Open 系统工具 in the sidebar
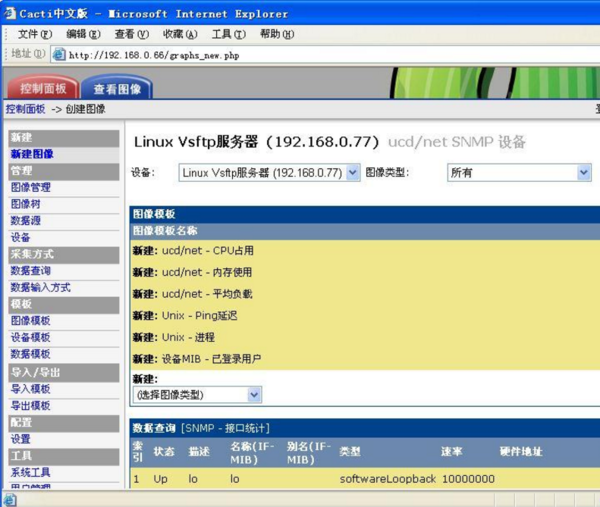600x507 pixels. click(31, 473)
